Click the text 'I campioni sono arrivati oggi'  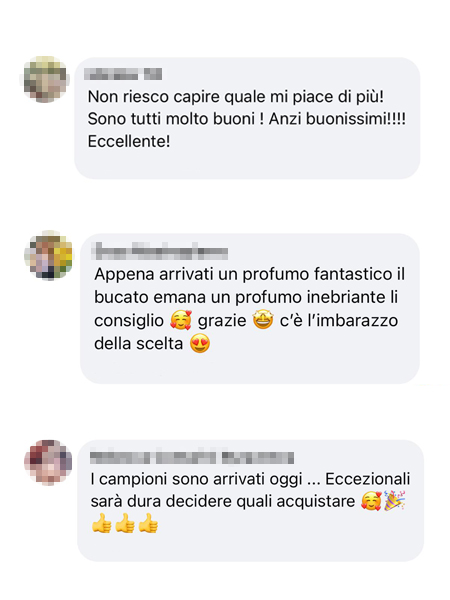(196, 479)
